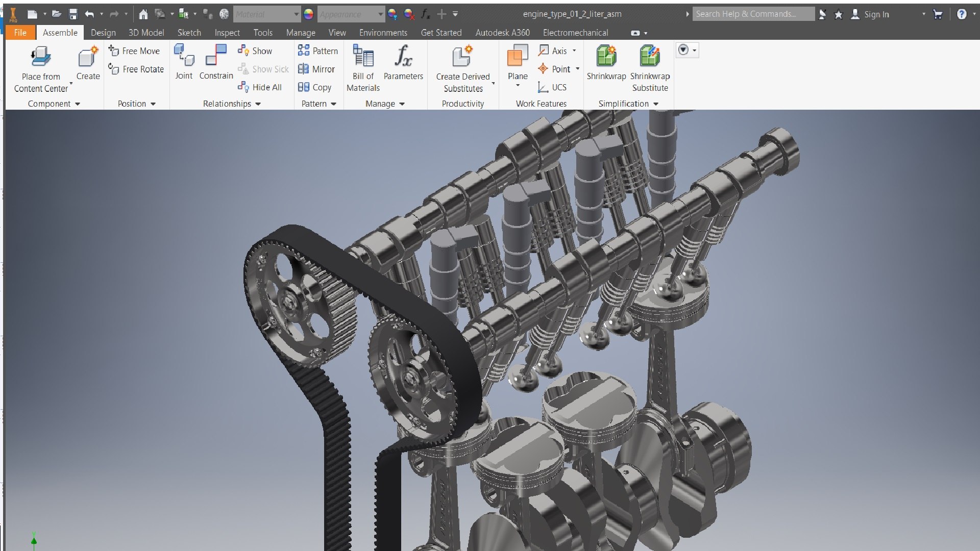The image size is (980, 551).
Task: Open the Bill of Materials
Action: 363,68
